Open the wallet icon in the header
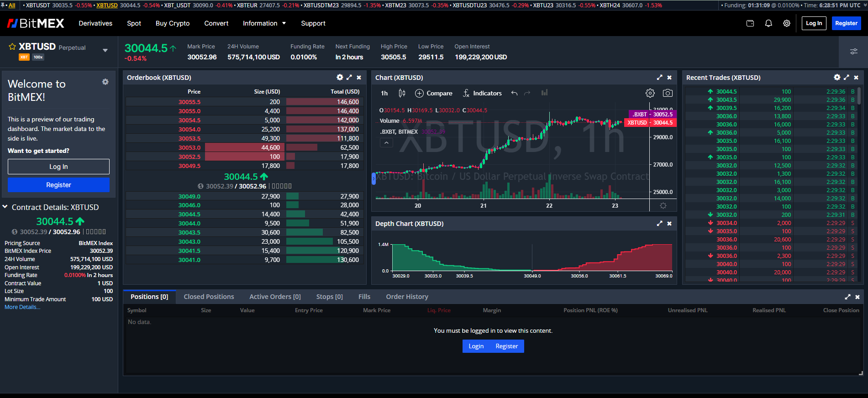 pos(750,23)
